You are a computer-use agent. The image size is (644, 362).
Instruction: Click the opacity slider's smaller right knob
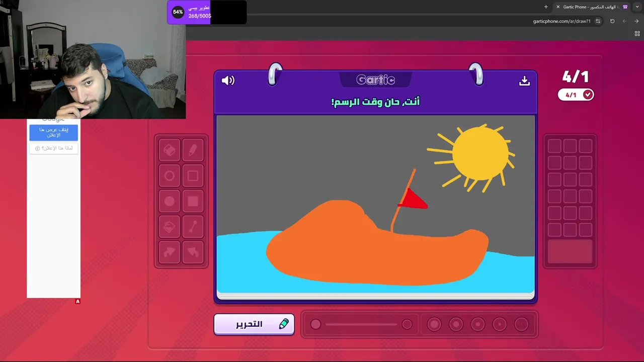click(407, 324)
